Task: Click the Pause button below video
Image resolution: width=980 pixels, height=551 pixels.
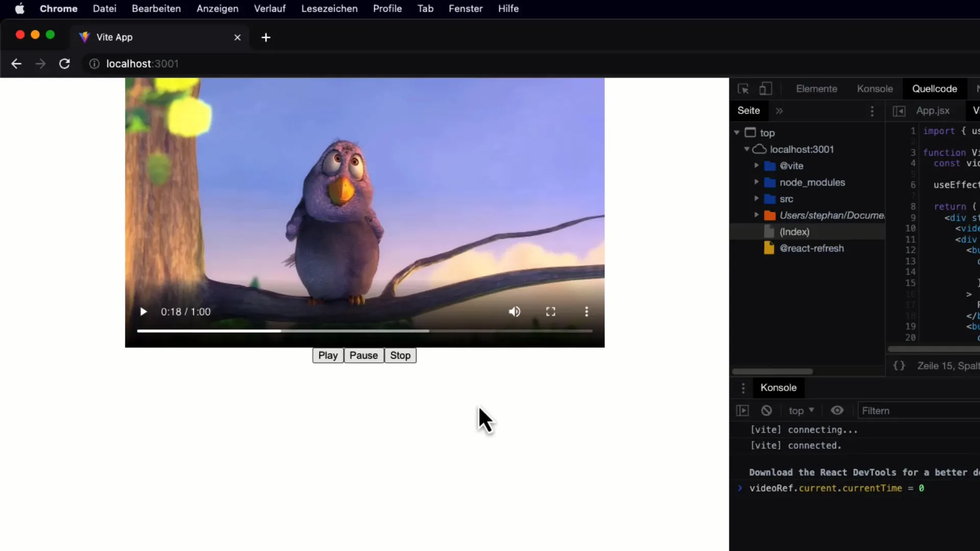Action: (x=363, y=355)
